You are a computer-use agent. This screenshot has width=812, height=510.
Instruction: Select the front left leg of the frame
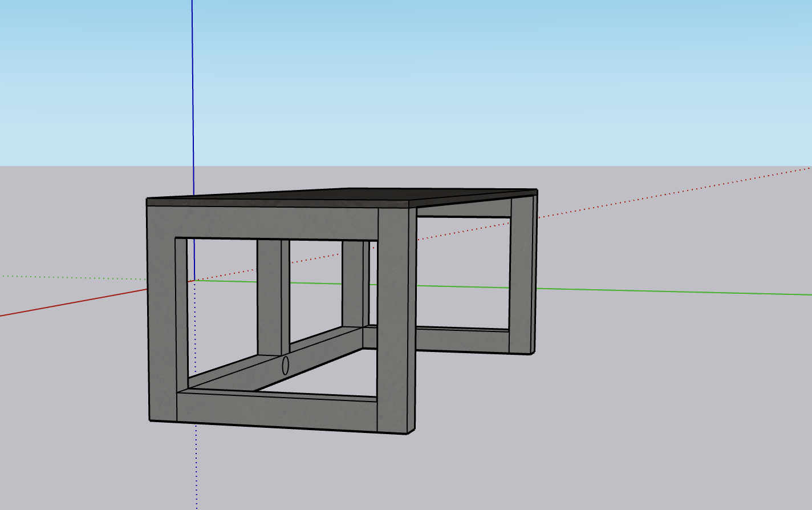click(x=162, y=314)
